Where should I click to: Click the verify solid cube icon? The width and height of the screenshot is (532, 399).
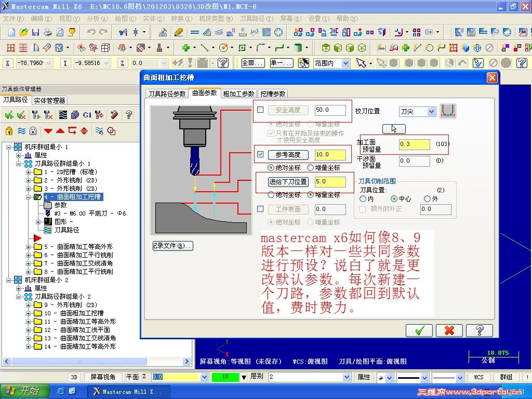75,115
